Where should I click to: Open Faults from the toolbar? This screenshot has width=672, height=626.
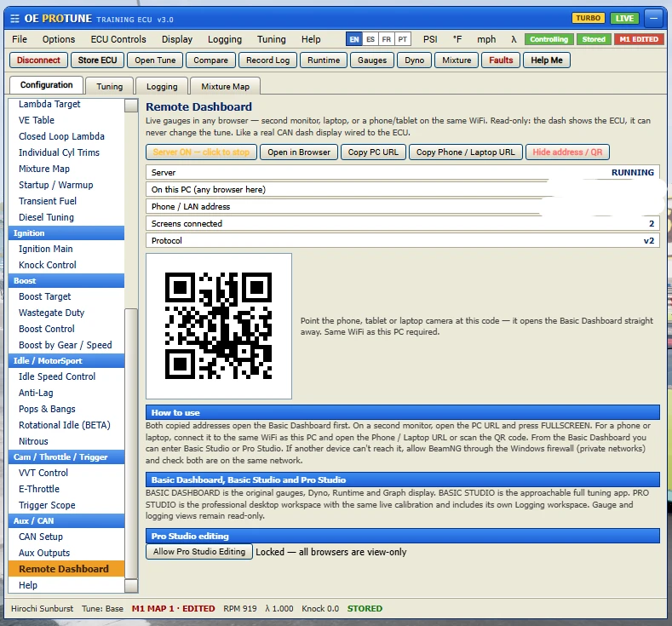[x=501, y=60]
